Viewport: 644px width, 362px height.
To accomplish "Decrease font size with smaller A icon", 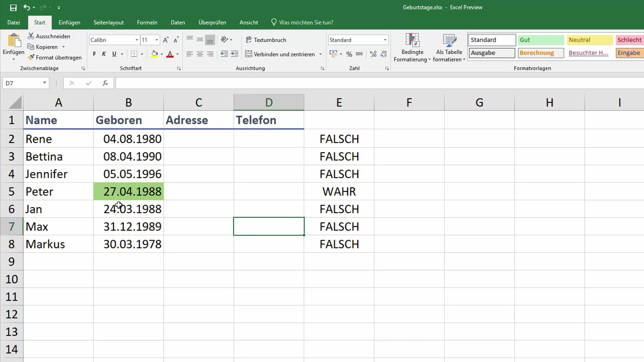I will click(176, 40).
